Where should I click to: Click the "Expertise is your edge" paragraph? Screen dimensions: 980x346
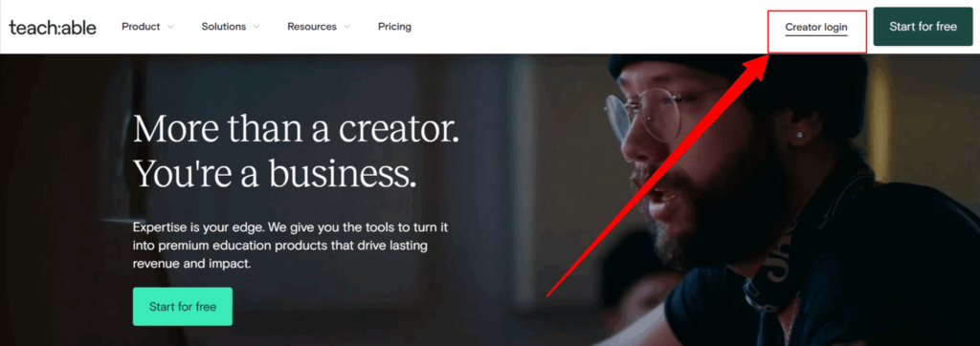click(x=290, y=246)
